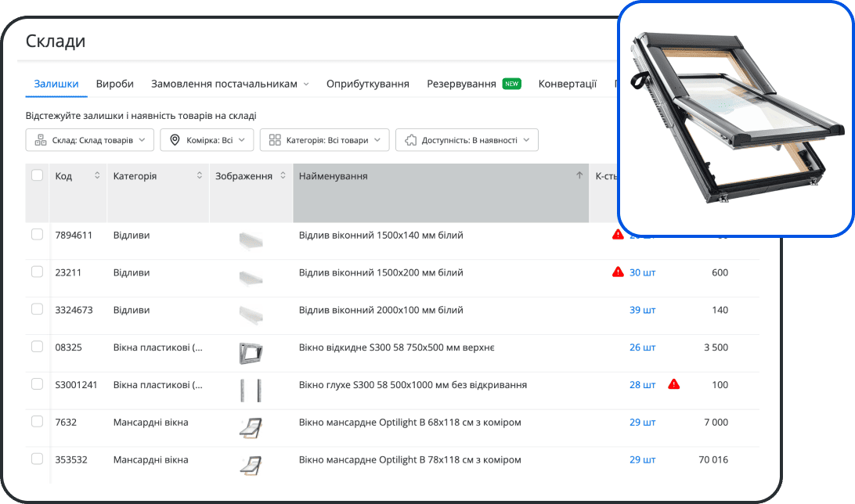Open the Склад: Склад товарів dropdown

click(89, 140)
